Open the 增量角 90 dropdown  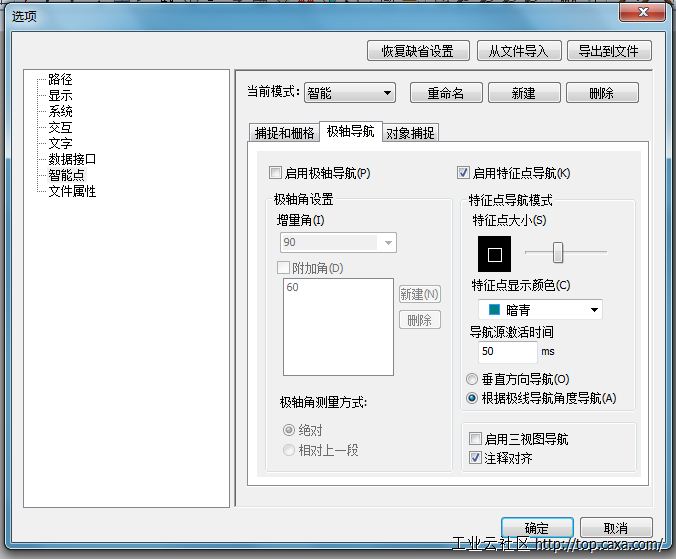(338, 242)
